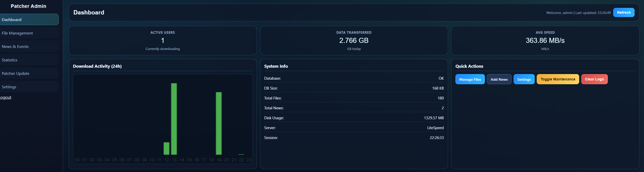
Task: Open News & Events section
Action: coord(29,46)
